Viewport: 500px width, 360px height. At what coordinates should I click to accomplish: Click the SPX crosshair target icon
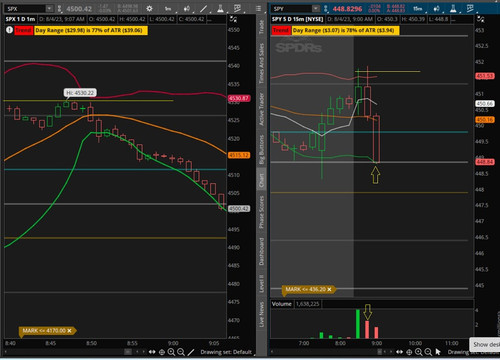[x=162, y=352]
